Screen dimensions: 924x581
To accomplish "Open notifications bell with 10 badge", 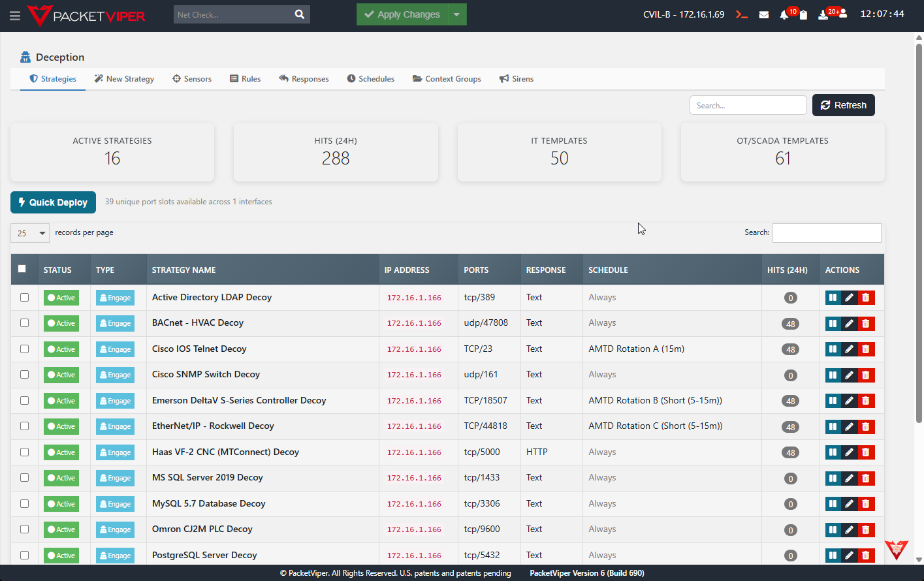I will pyautogui.click(x=784, y=14).
